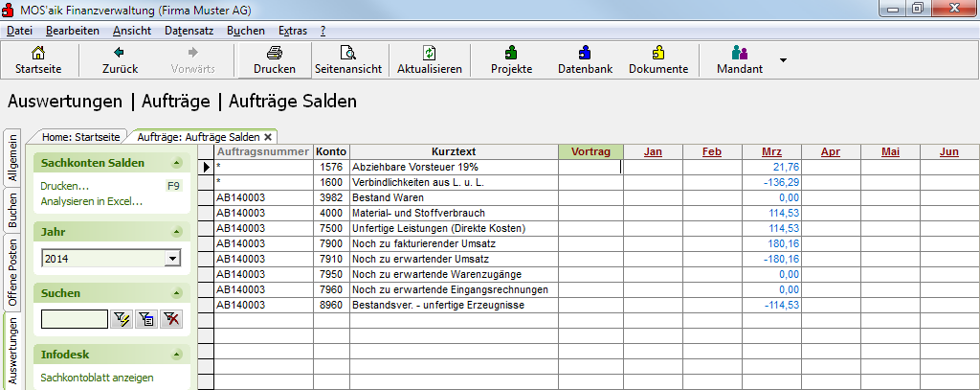The image size is (980, 390).
Task: Select AB140003 in the Konto 8960 row
Action: click(263, 306)
